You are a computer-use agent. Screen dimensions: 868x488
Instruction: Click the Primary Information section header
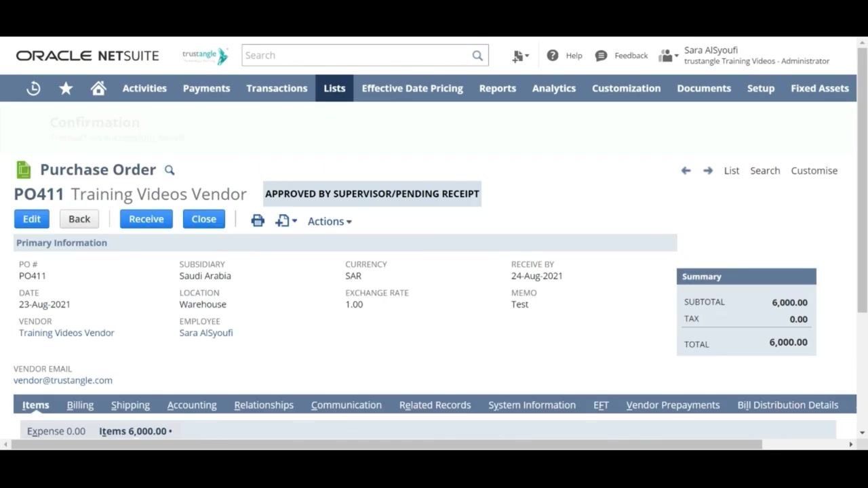tap(345, 243)
